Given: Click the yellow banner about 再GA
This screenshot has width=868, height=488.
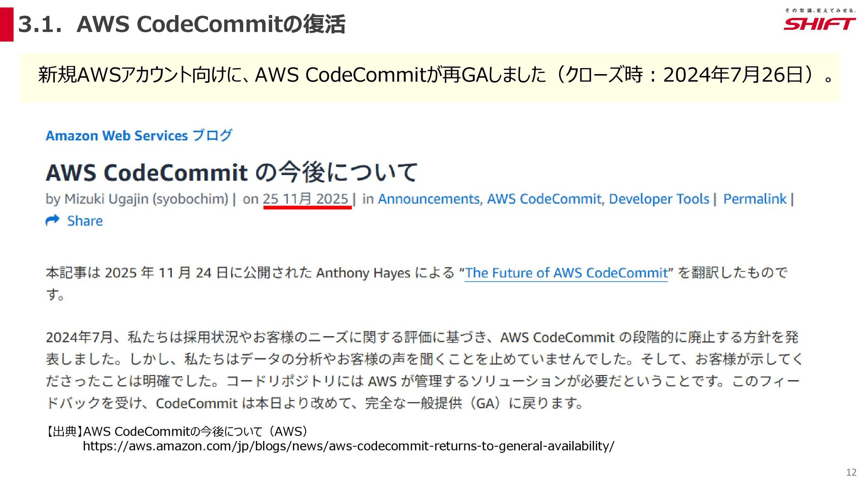Looking at the screenshot, I should coord(429,76).
